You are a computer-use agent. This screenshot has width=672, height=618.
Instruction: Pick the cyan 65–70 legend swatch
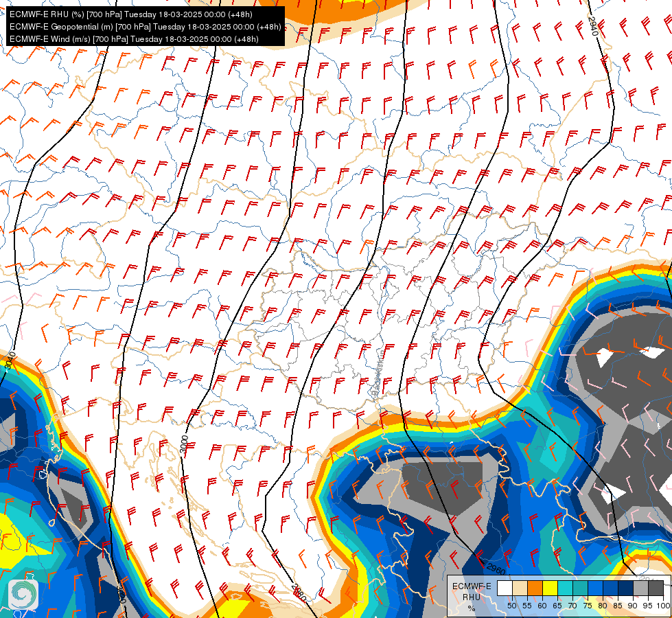566,588
